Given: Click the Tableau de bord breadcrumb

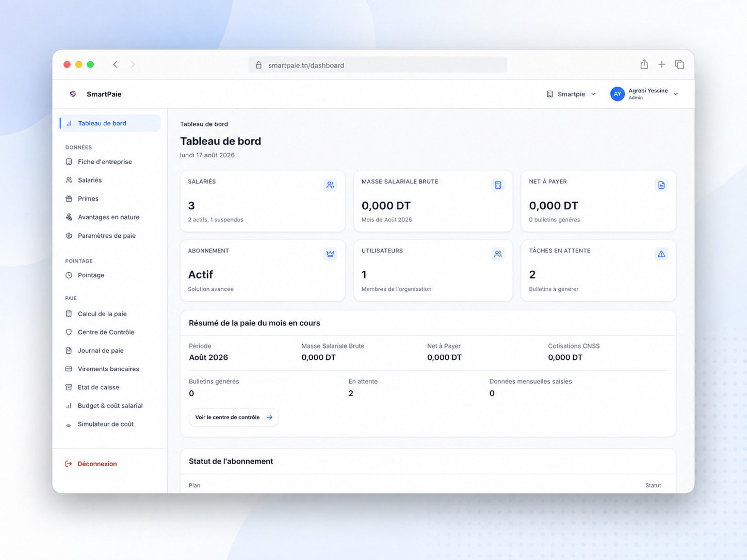Looking at the screenshot, I should 204,124.
